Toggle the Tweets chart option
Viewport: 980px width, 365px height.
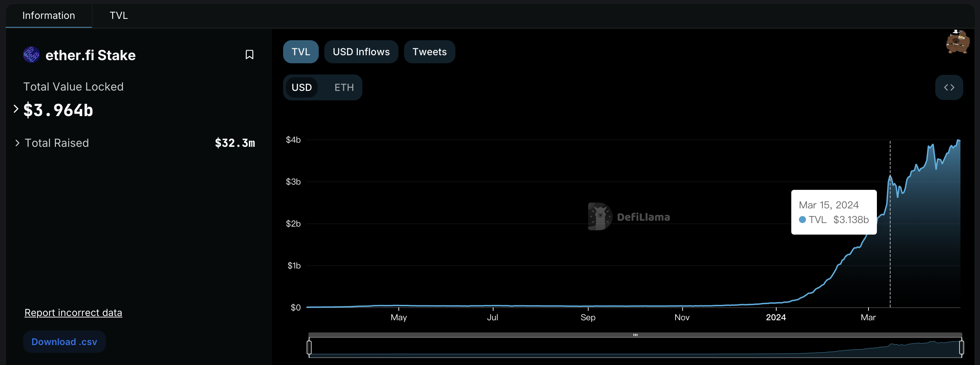click(x=430, y=52)
